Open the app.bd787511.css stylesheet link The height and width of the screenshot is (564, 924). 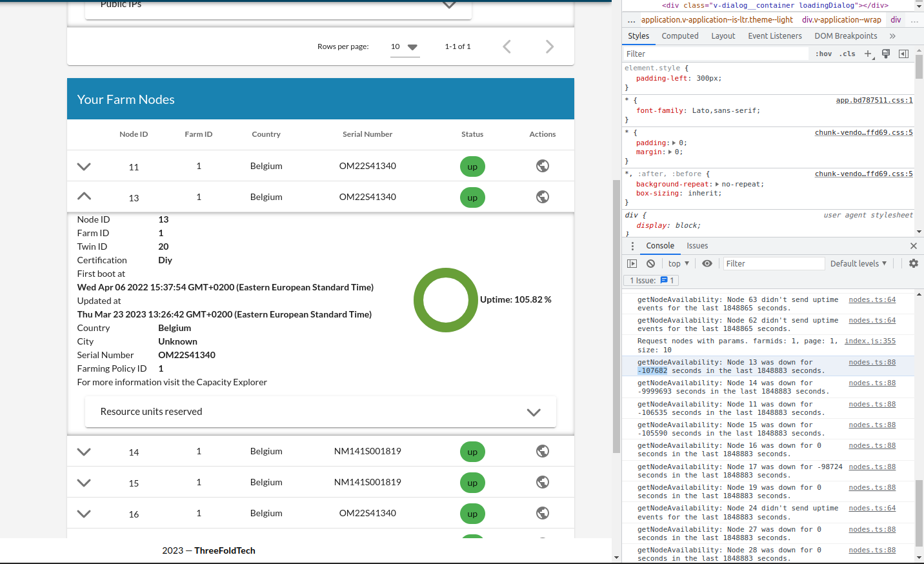[874, 100]
